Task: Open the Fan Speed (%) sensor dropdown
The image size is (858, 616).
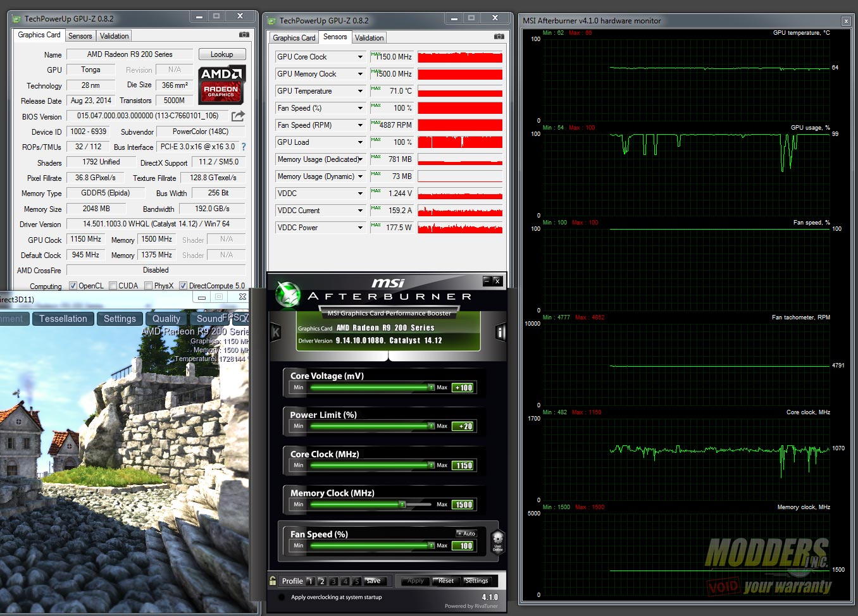Action: click(360, 108)
